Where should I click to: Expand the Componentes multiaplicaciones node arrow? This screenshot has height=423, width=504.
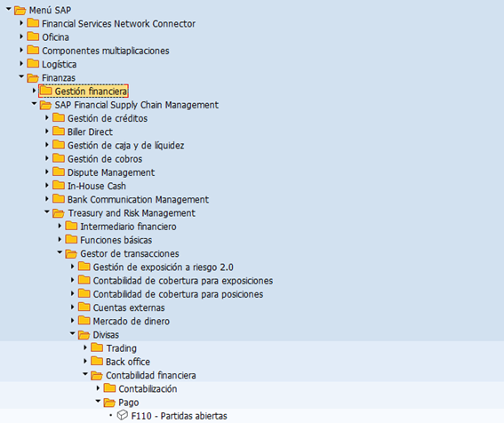coord(21,50)
